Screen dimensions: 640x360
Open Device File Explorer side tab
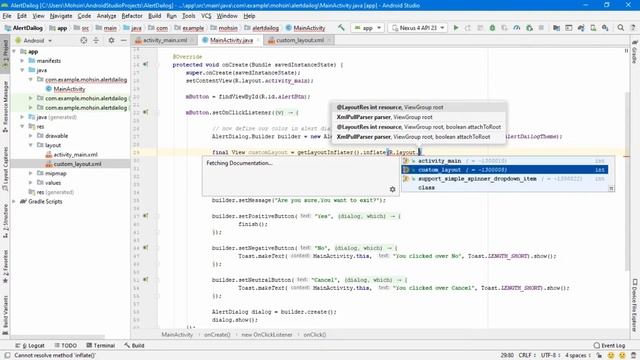click(x=635, y=304)
